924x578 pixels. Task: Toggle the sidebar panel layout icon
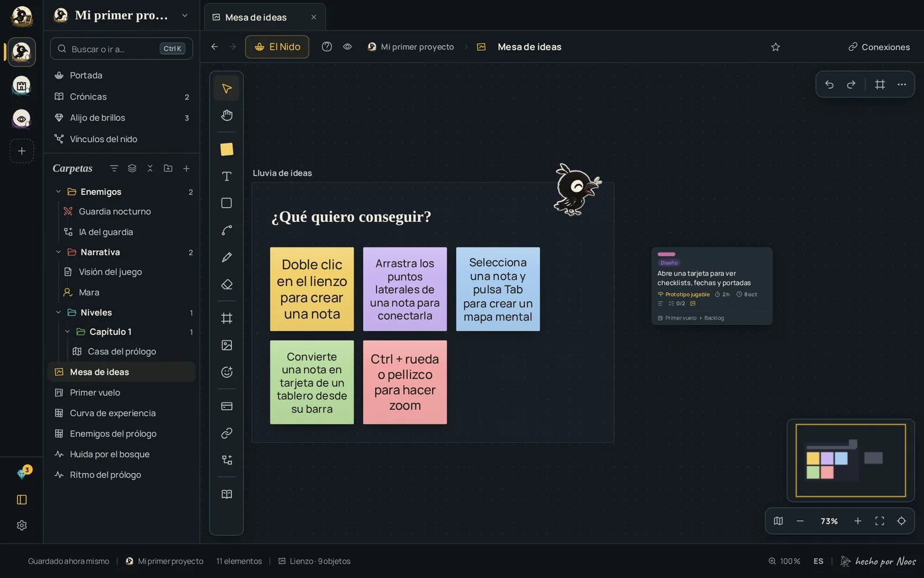coord(22,499)
